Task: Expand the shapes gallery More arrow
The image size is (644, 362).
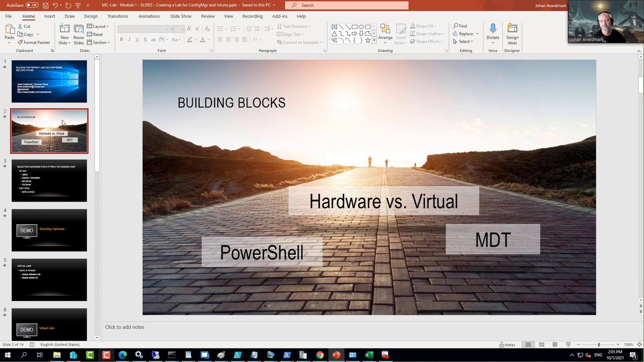Action: coord(374,40)
